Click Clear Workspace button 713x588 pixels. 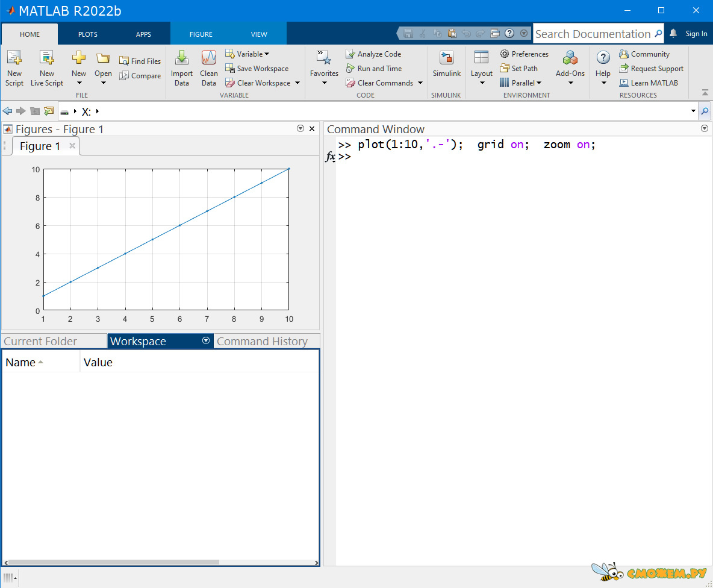coord(258,83)
